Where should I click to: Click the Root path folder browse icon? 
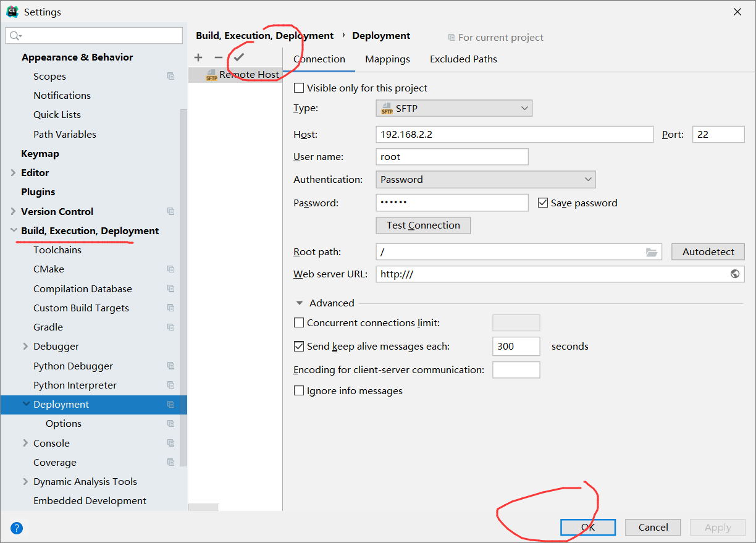pyautogui.click(x=652, y=252)
